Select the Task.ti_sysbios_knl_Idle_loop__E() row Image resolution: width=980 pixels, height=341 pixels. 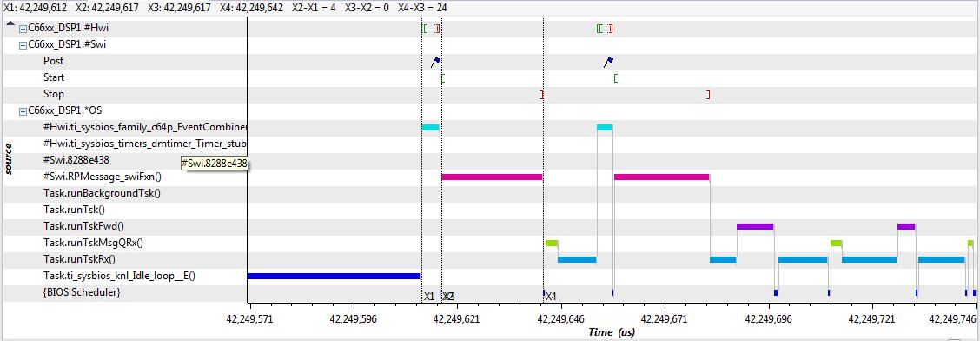(119, 275)
